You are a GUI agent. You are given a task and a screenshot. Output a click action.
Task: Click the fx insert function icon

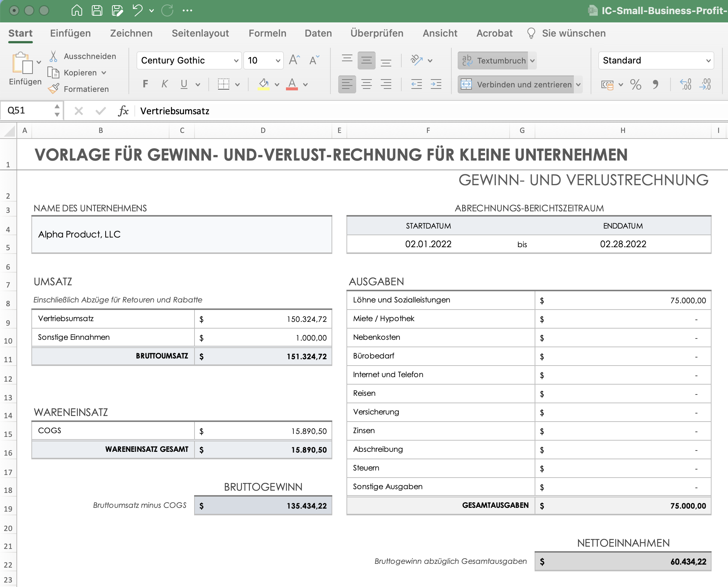pos(123,111)
